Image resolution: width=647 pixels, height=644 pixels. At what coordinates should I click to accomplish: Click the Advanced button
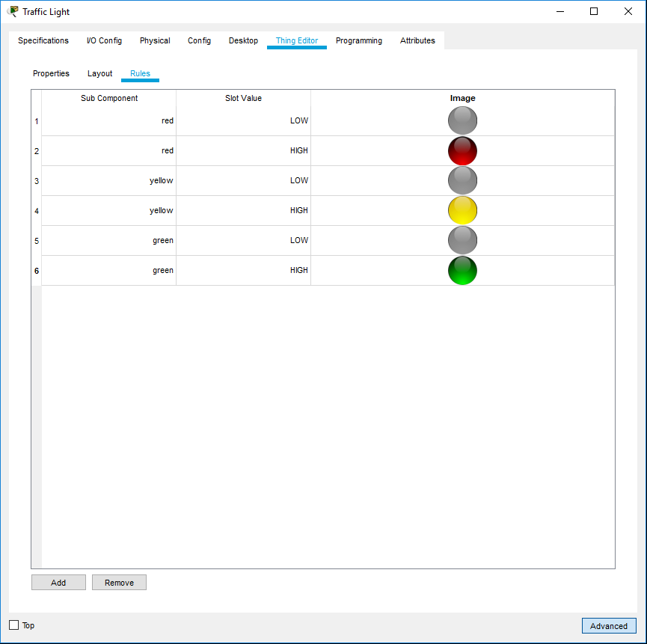(x=609, y=626)
